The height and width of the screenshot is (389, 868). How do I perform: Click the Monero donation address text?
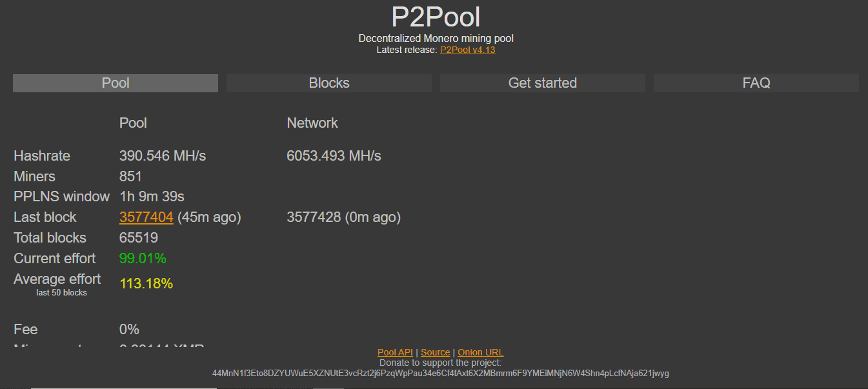click(440, 373)
